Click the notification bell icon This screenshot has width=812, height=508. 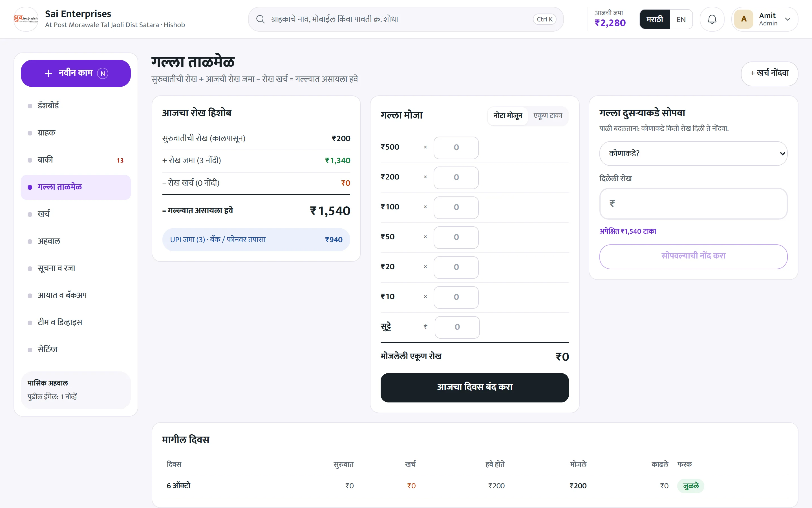point(712,19)
